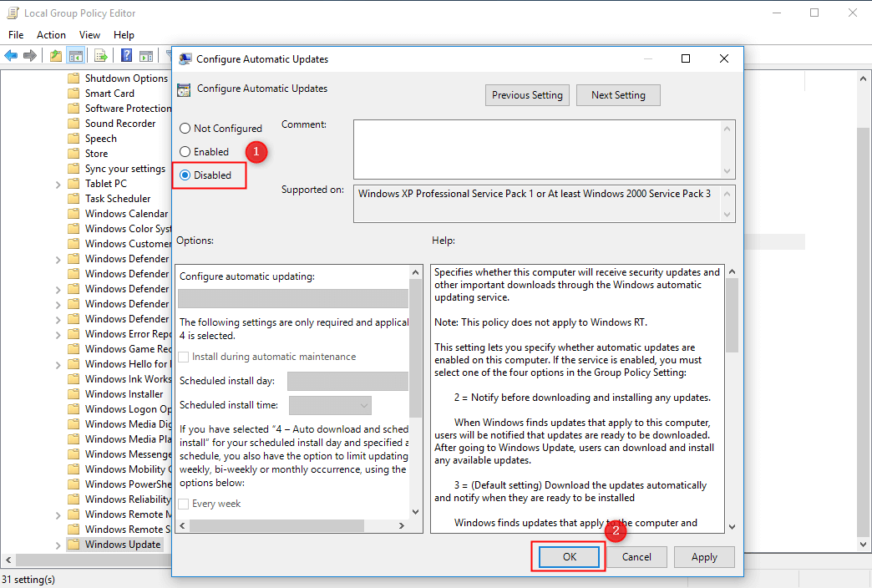Open the Scheduled install time dropdown
872x588 pixels.
click(x=330, y=405)
